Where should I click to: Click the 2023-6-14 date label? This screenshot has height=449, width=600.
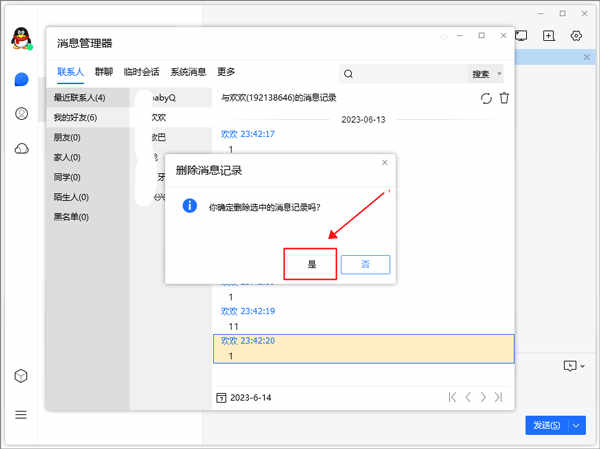(x=251, y=398)
